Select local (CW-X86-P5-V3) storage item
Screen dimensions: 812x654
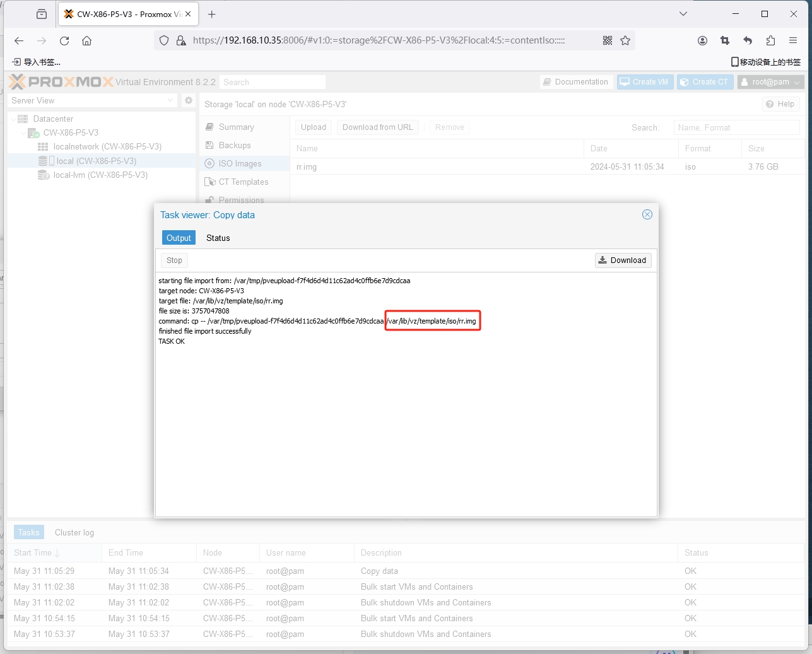click(97, 161)
